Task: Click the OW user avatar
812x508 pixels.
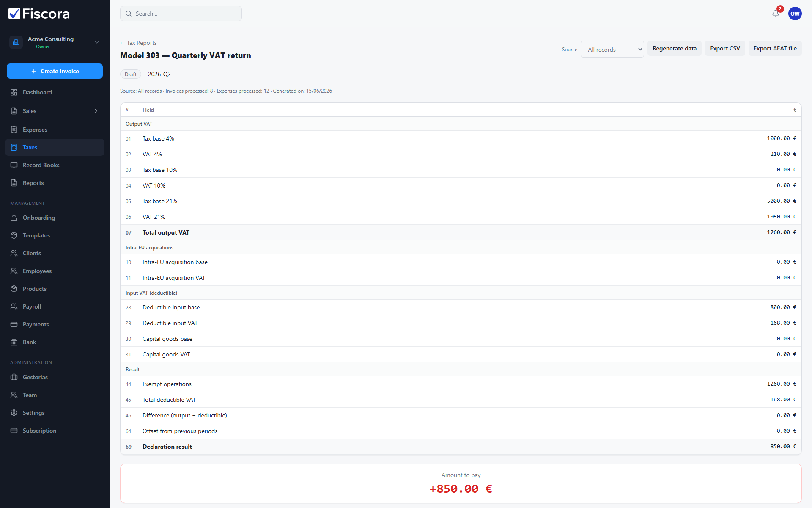Action: pyautogui.click(x=795, y=14)
